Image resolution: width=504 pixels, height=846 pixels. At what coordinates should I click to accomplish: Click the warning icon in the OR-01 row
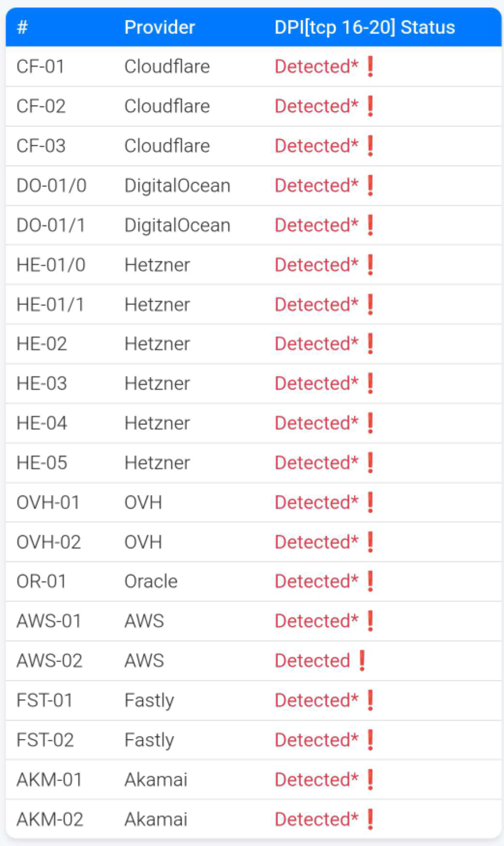[370, 581]
